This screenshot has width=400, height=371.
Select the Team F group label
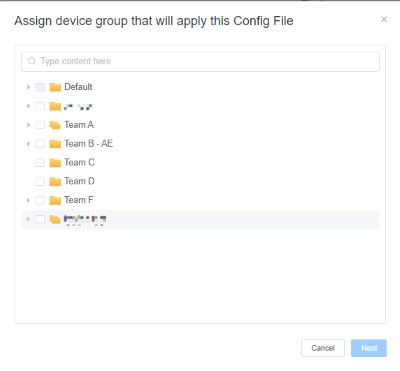79,200
